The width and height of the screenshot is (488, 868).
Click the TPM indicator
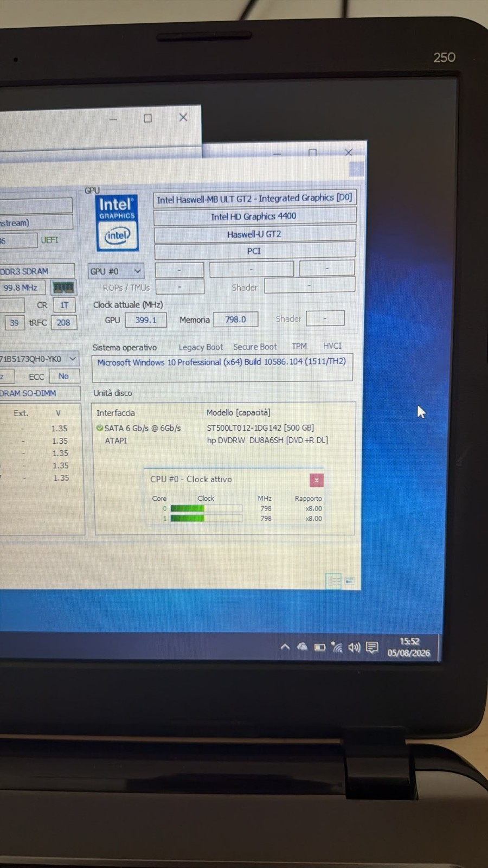pos(299,346)
